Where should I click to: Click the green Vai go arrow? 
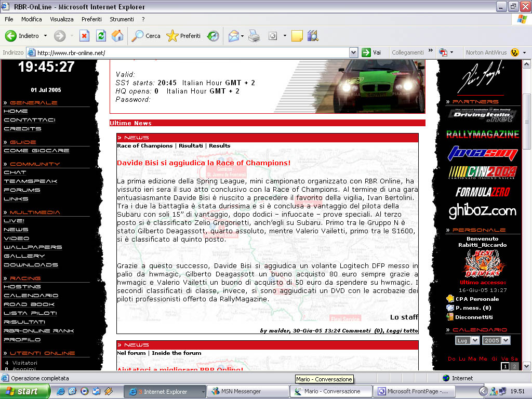tap(366, 52)
